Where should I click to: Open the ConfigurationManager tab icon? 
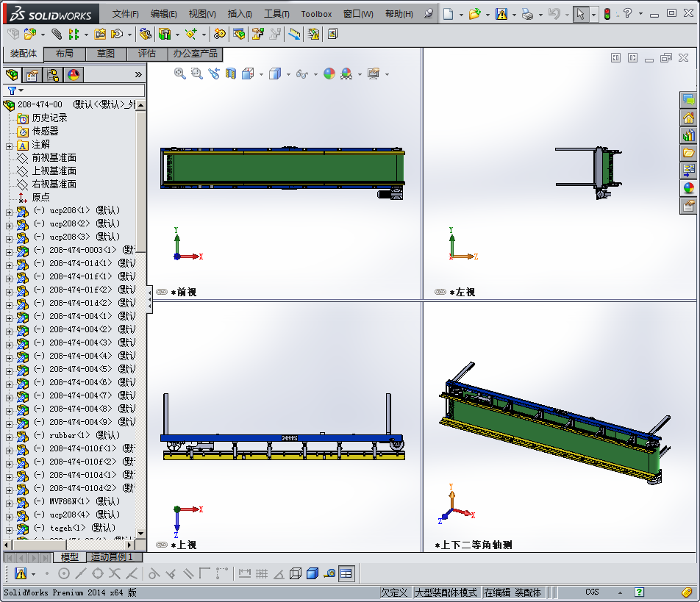tap(53, 75)
